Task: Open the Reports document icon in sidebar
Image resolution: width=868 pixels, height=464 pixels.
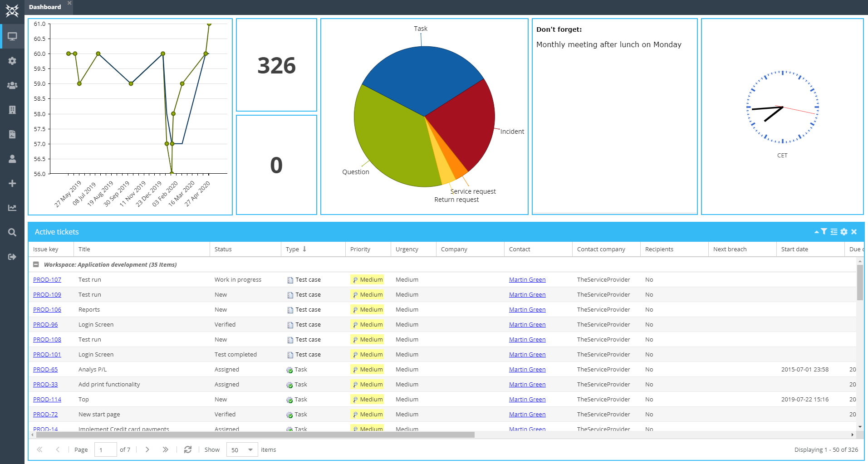Action: [12, 134]
